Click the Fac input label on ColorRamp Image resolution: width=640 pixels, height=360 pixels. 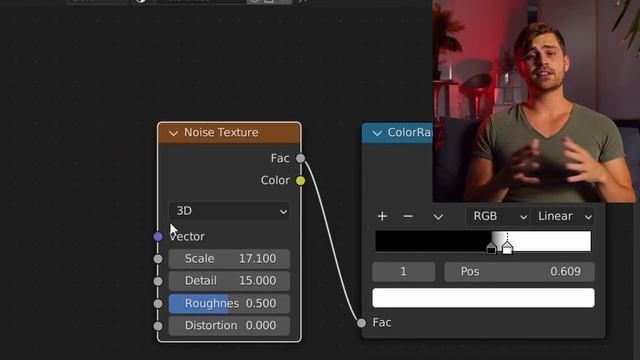click(x=382, y=323)
